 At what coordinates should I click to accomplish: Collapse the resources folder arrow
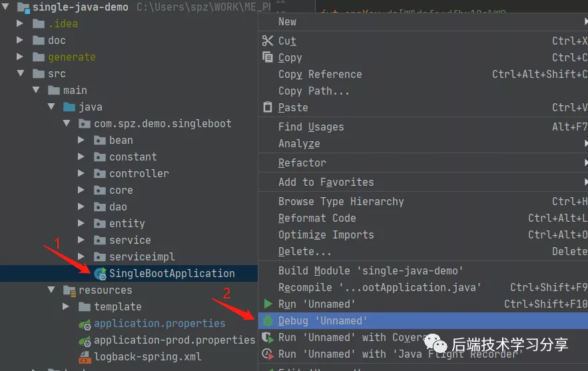(51, 290)
